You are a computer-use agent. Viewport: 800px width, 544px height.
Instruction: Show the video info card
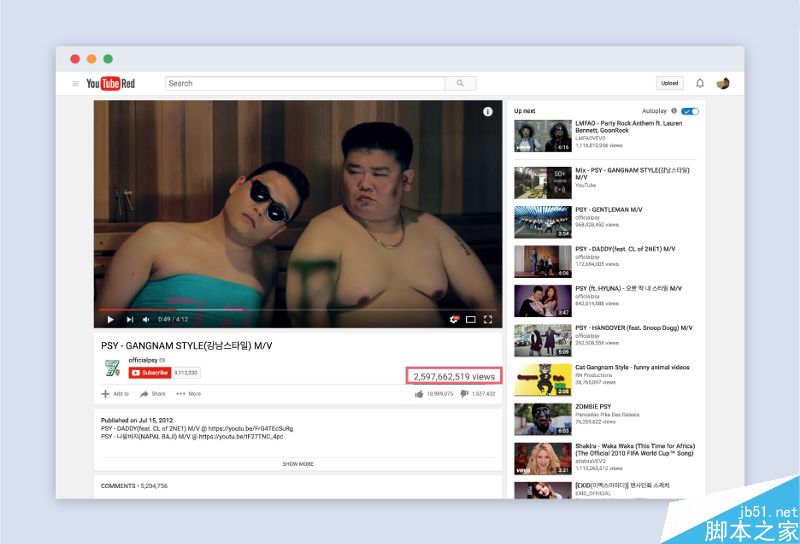488,112
